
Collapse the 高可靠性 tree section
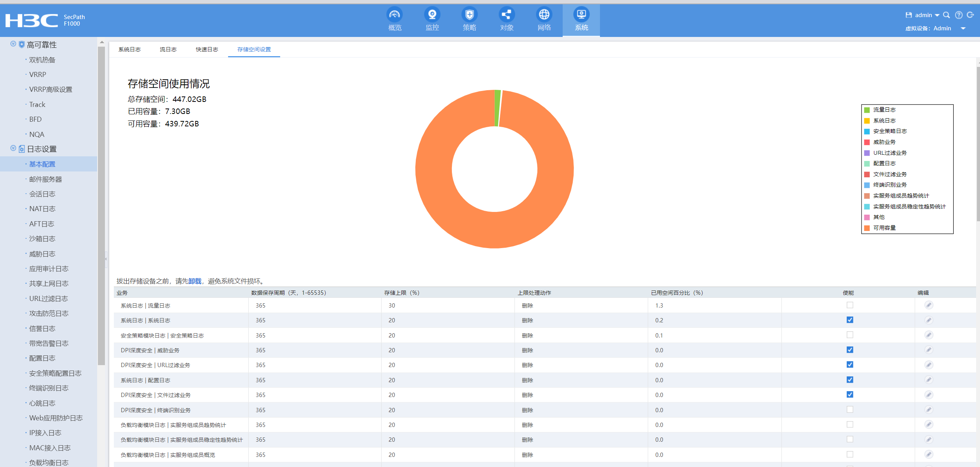[x=13, y=44]
